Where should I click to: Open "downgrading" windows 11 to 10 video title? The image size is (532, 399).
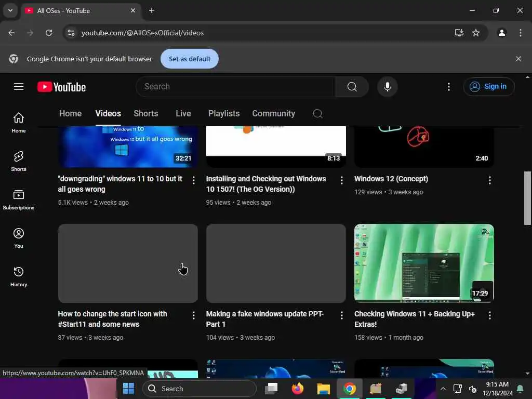(x=120, y=184)
